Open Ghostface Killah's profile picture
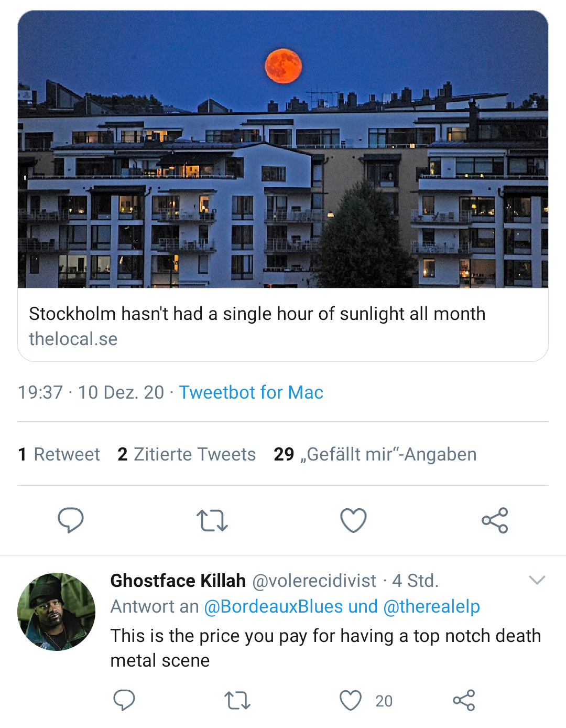The width and height of the screenshot is (566, 728). (x=57, y=612)
